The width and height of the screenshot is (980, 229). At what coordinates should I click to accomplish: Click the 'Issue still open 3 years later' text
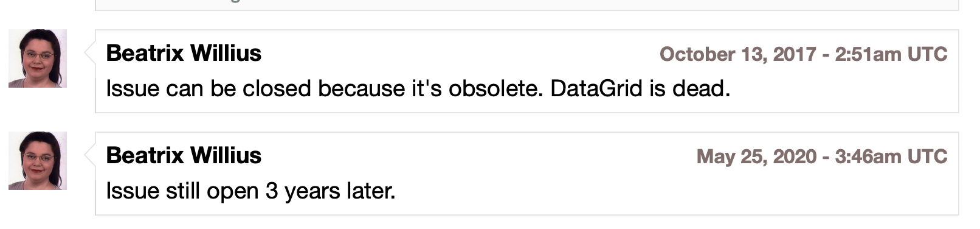point(250,191)
